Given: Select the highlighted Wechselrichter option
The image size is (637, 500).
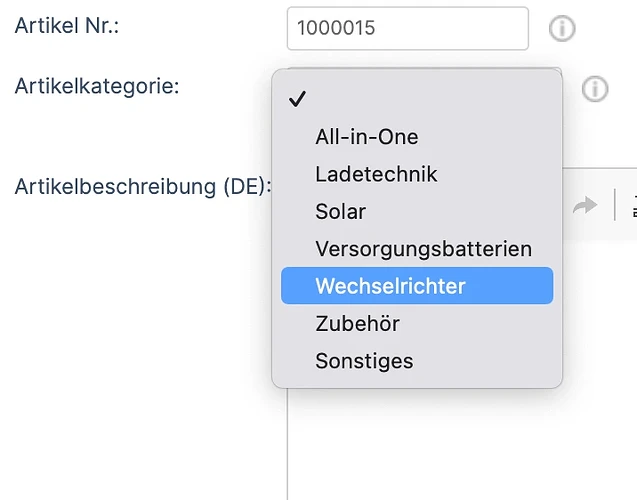Looking at the screenshot, I should tap(417, 286).
